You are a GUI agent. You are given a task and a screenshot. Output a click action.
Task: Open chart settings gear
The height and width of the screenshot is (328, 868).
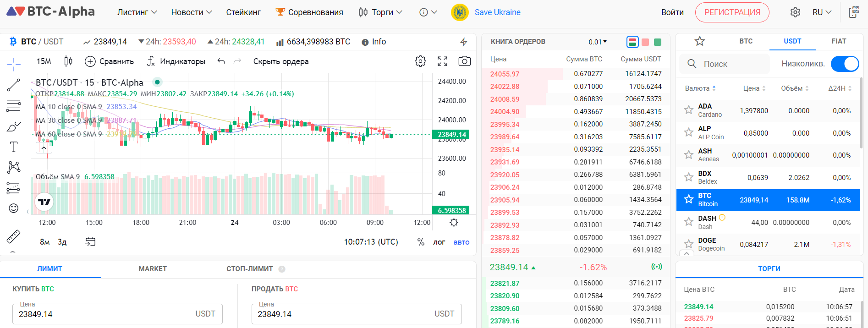tap(420, 61)
